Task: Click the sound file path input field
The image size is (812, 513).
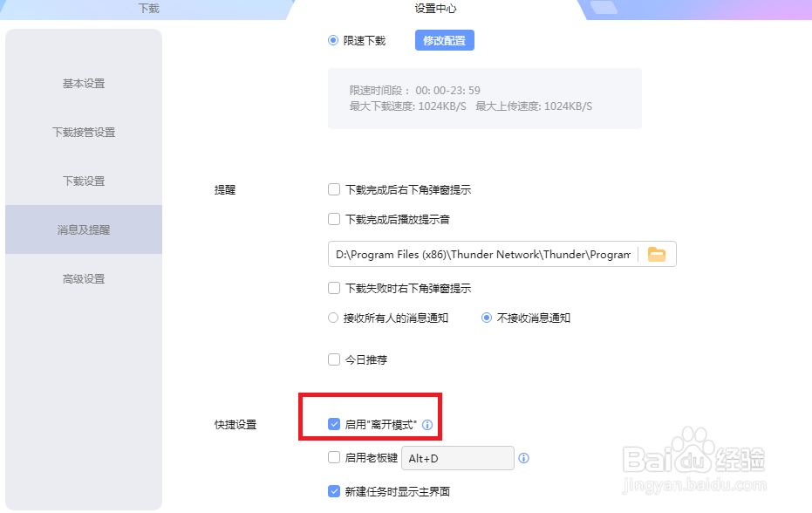Action: (x=482, y=254)
